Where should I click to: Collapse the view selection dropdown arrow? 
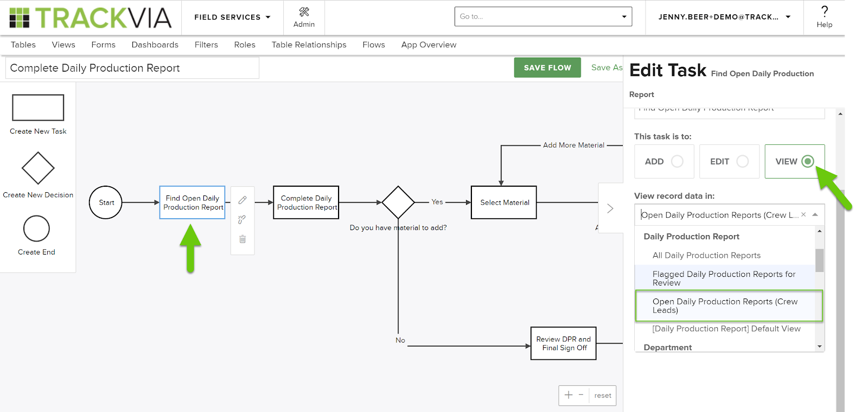[815, 214]
